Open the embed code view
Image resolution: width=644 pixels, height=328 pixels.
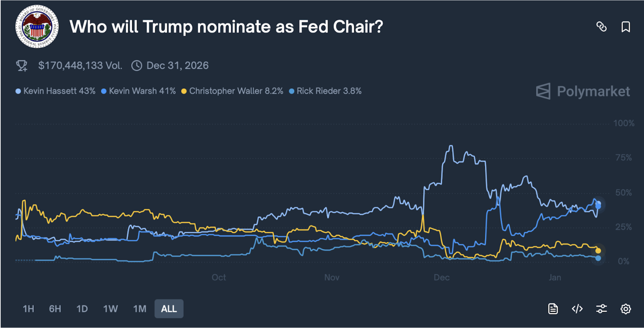click(578, 308)
